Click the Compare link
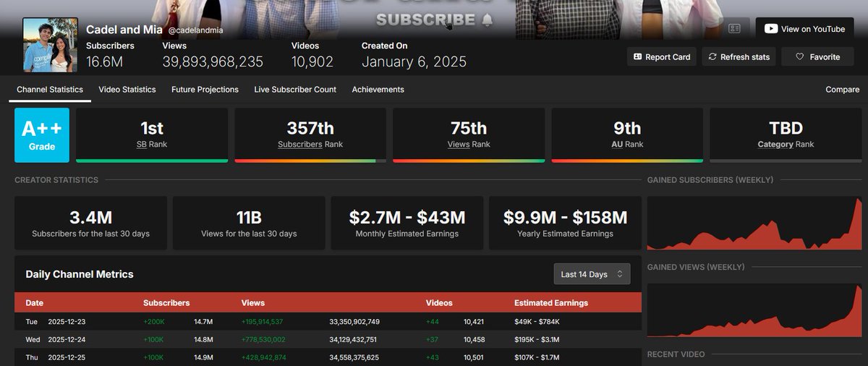The height and width of the screenshot is (366, 868). click(842, 90)
